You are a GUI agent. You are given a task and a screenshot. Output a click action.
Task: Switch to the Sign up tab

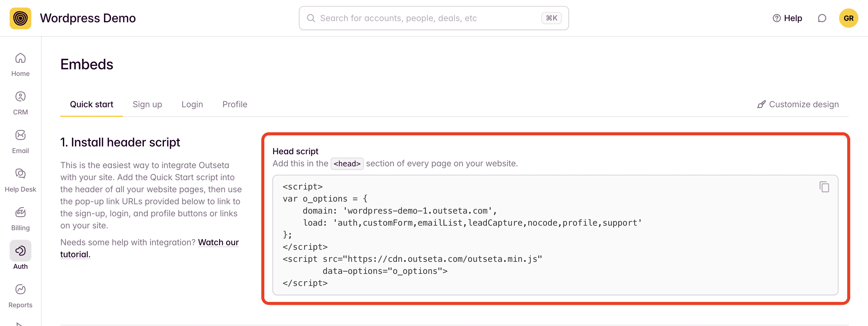click(147, 105)
